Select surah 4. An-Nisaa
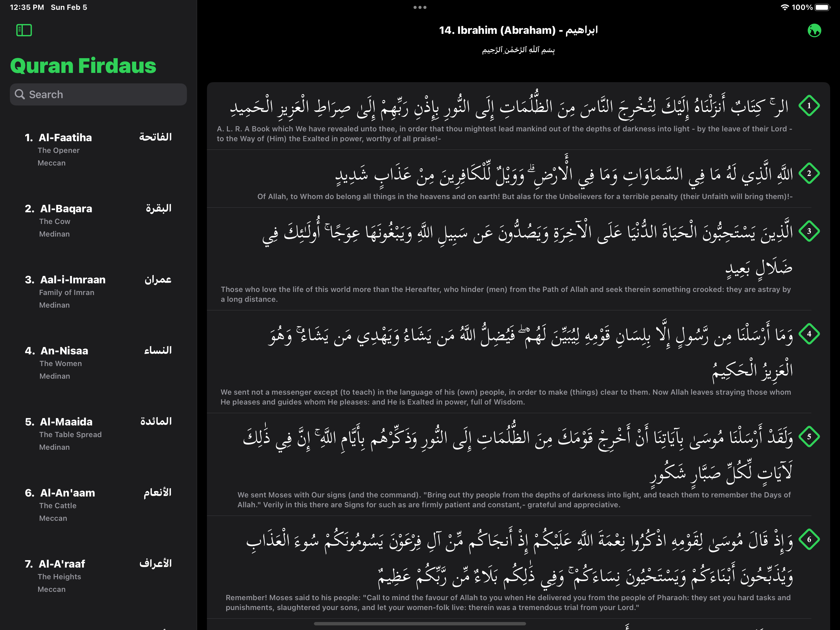The width and height of the screenshot is (840, 630). coord(98,363)
